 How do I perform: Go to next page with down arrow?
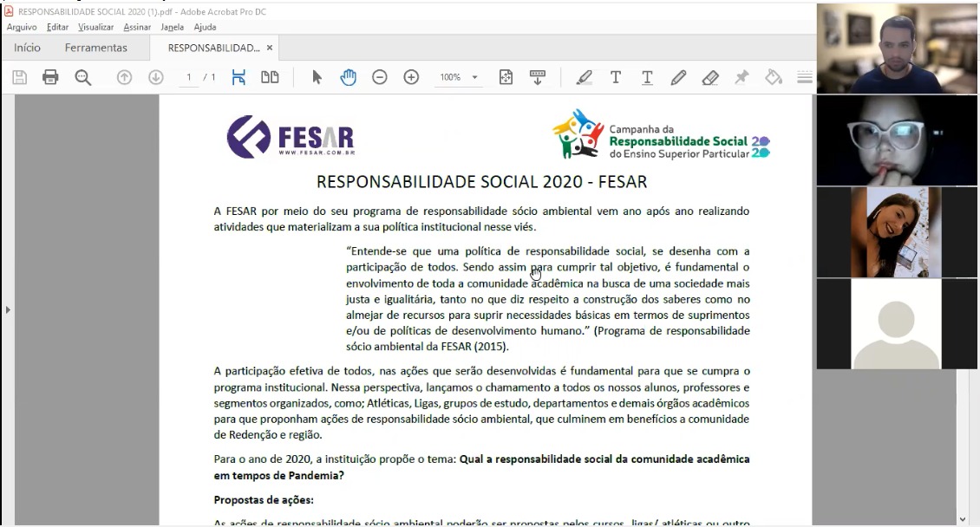[x=155, y=77]
